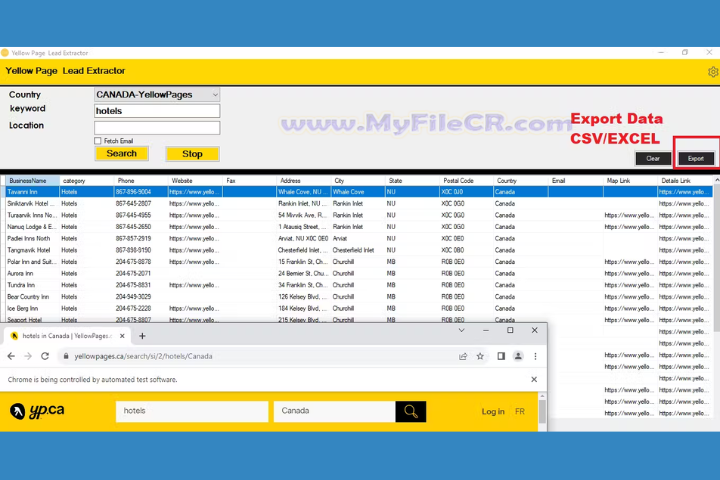Sort by the BusinessName column header

click(x=26, y=180)
